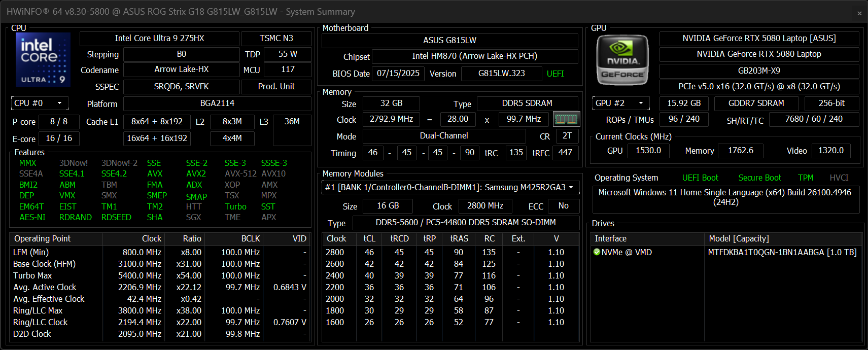This screenshot has height=350, width=868.
Task: Select the NVMe @ VMD drive row
Action: [726, 253]
